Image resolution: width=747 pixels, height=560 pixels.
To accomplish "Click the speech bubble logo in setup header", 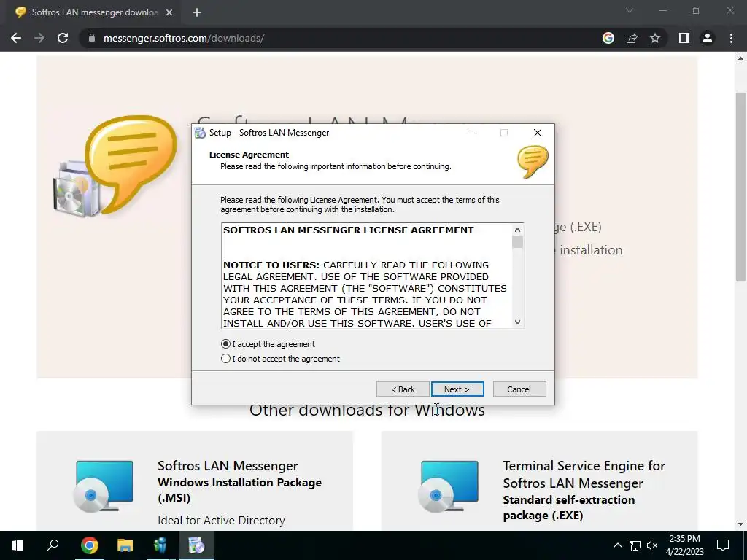I will pos(533,162).
